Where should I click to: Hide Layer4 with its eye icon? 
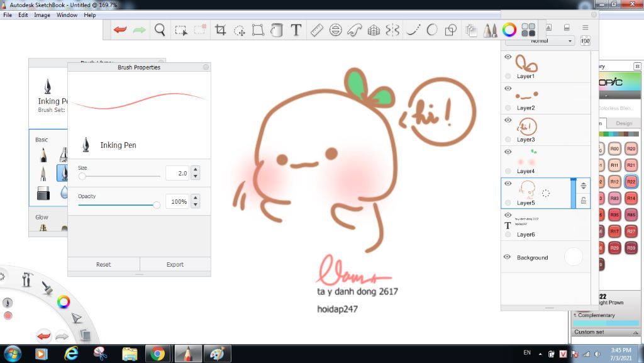[x=508, y=152]
